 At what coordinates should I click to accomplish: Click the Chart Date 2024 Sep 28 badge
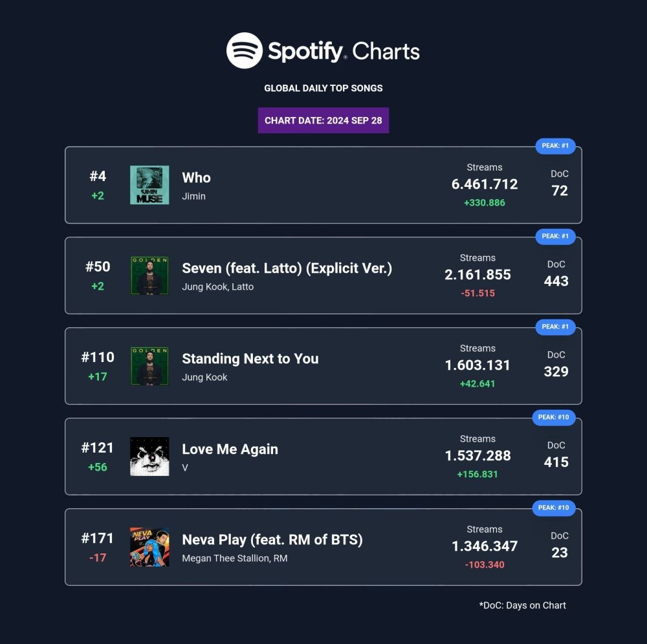tap(323, 120)
